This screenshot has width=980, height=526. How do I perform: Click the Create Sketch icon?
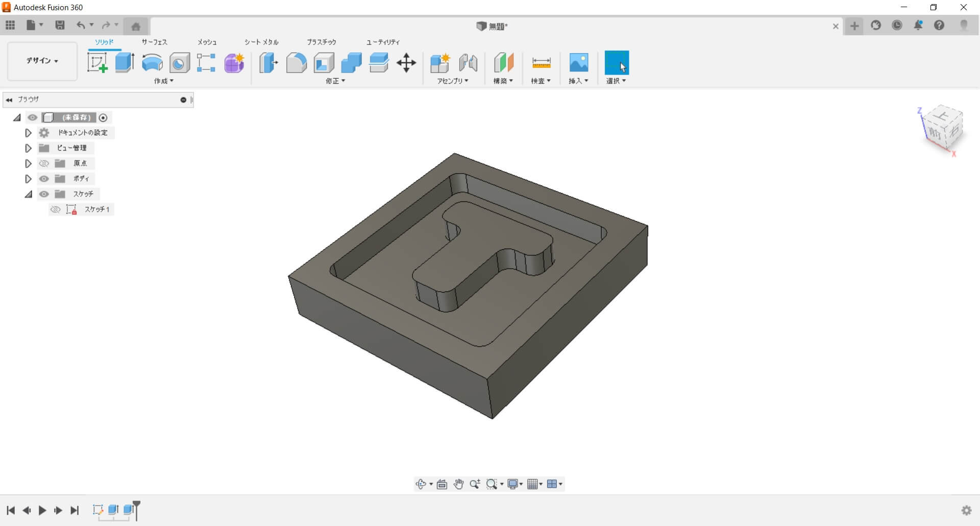coord(97,63)
